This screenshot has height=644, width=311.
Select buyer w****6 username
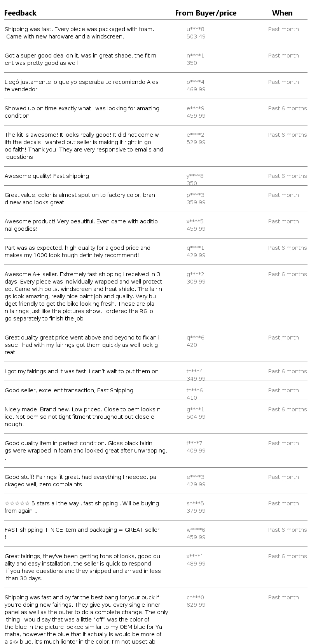(x=196, y=530)
